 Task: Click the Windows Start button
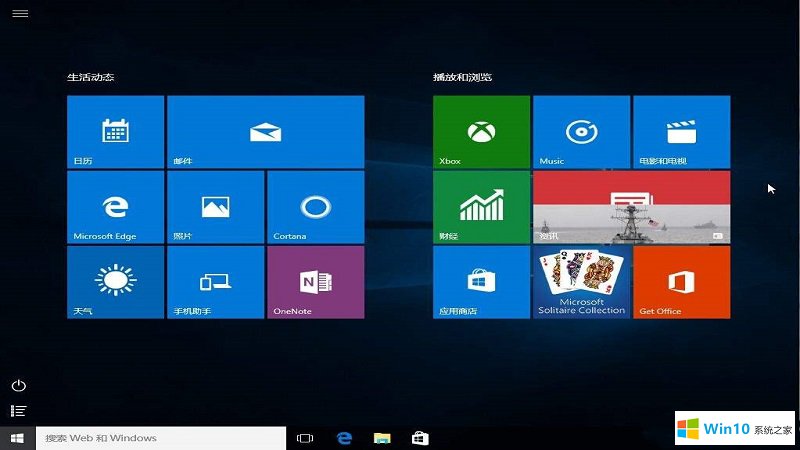(x=17, y=438)
